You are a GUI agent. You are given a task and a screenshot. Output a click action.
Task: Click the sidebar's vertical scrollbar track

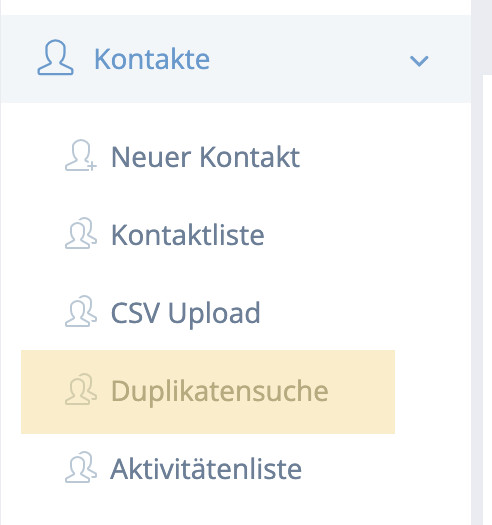click(477, 262)
